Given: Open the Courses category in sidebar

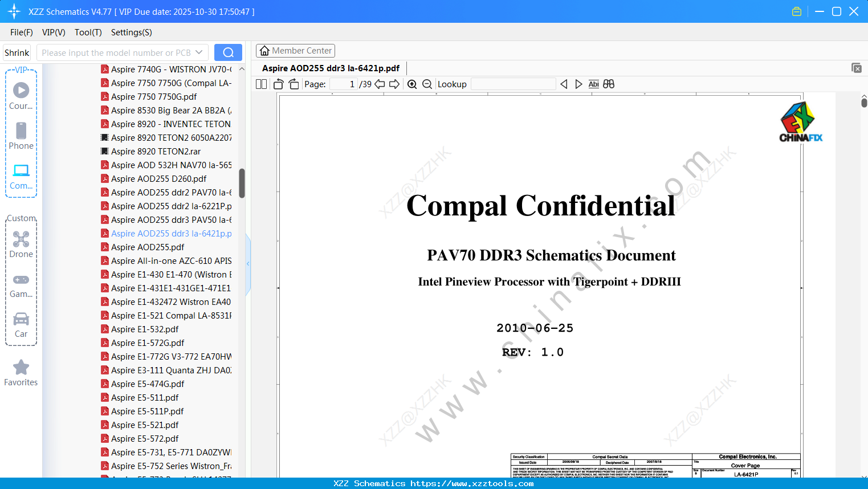Looking at the screenshot, I should pyautogui.click(x=21, y=96).
